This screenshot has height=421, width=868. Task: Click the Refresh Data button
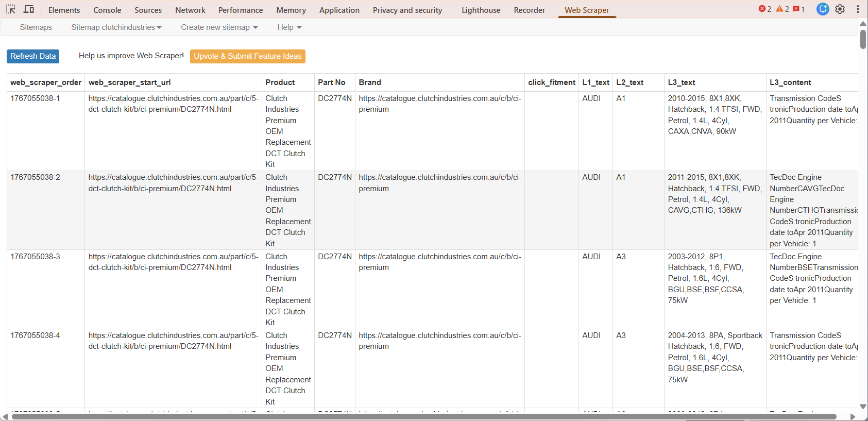[33, 56]
